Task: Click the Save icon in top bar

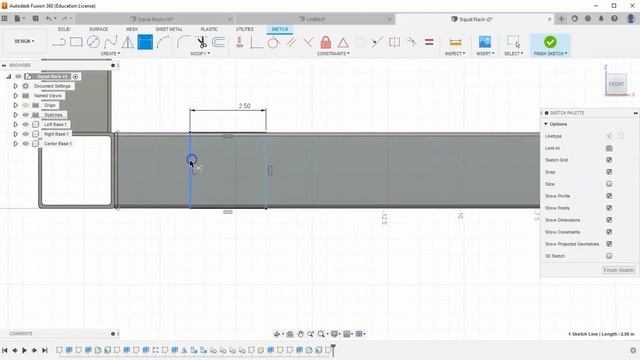Action: click(x=36, y=18)
